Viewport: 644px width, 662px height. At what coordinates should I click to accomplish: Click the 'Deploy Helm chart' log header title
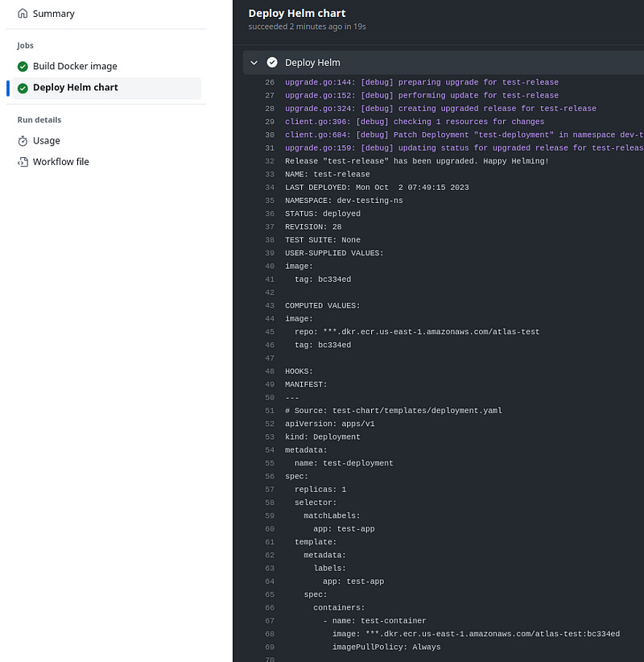point(297,14)
